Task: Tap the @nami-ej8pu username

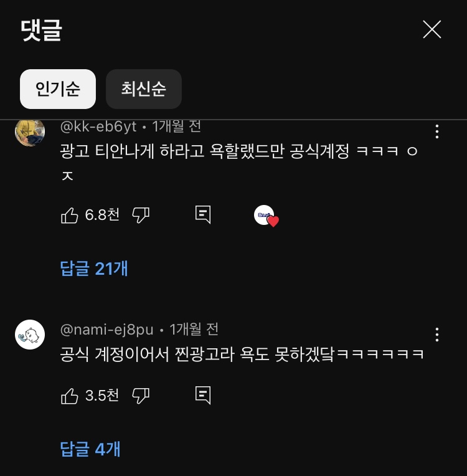Action: click(x=107, y=330)
